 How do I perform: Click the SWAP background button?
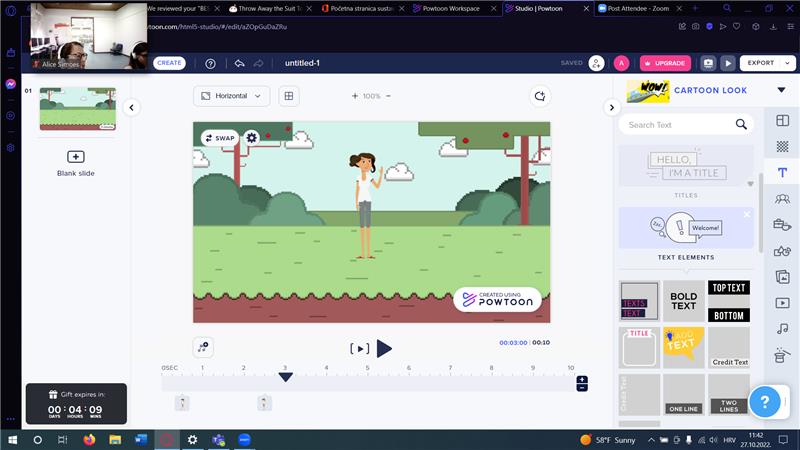220,138
